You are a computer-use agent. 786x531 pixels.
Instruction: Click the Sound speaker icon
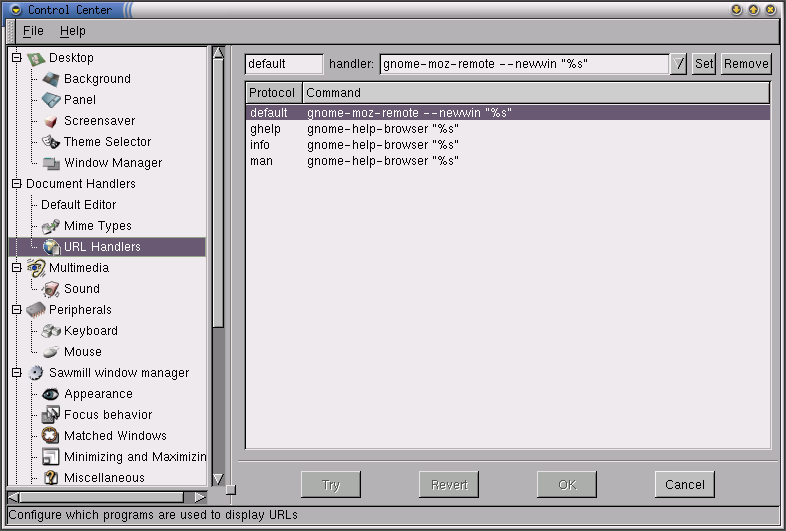coord(51,289)
